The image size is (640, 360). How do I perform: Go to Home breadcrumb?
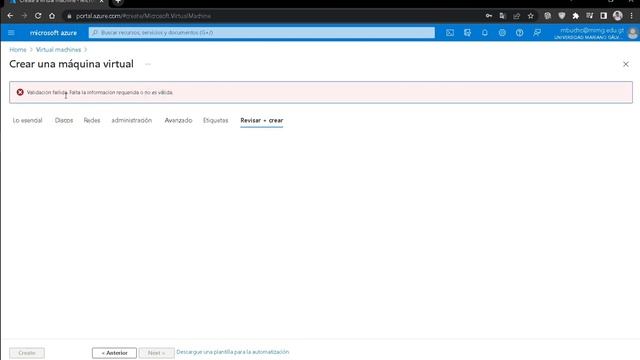(18, 50)
